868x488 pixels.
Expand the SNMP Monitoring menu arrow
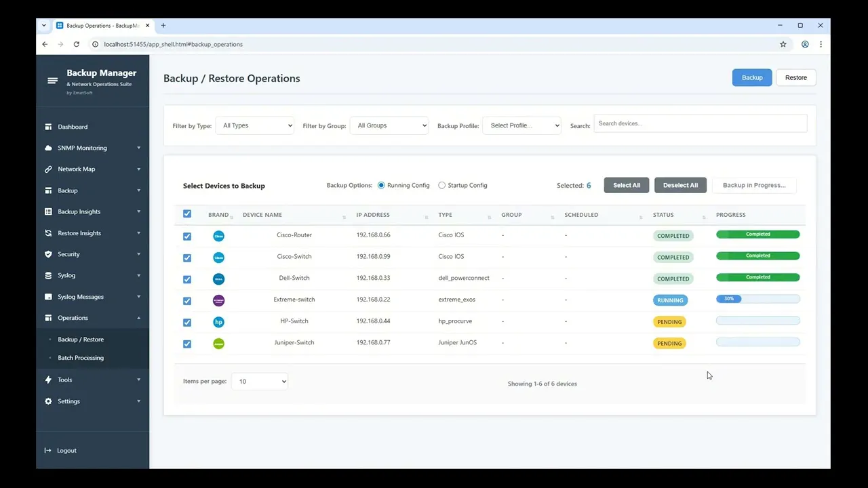[x=139, y=148]
